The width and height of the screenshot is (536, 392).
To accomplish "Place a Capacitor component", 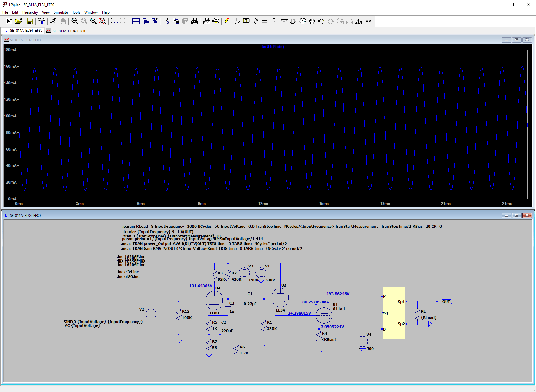I will tap(265, 21).
